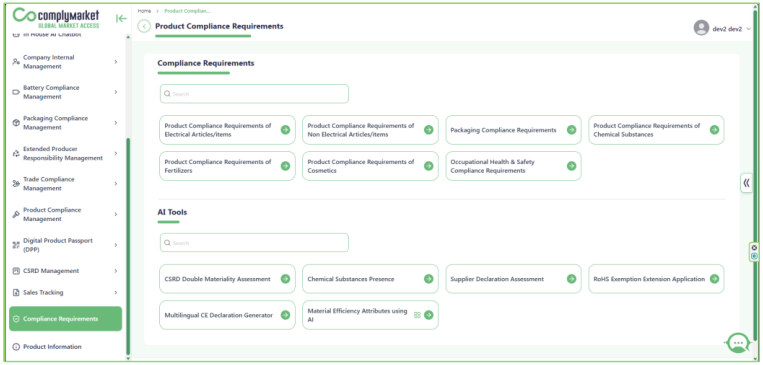Screen dimensions: 763x365
Task: Select Compliance Requirements in the sidebar
Action: point(66,319)
